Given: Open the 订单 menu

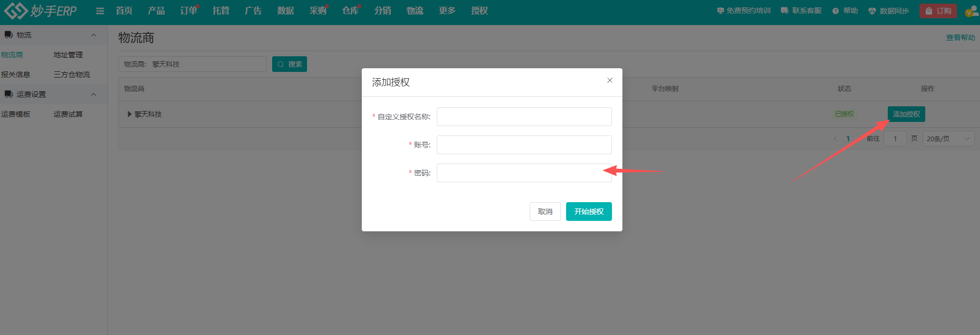Looking at the screenshot, I should (189, 10).
